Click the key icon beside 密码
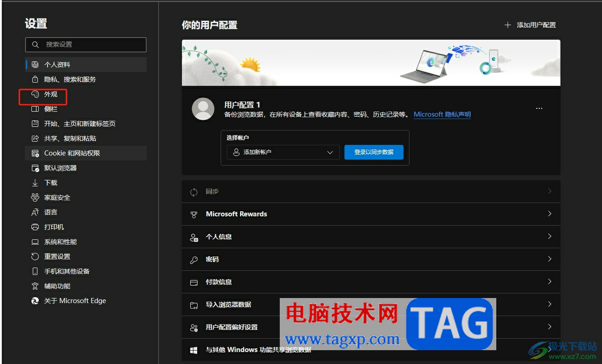The image size is (602, 364). tap(194, 260)
